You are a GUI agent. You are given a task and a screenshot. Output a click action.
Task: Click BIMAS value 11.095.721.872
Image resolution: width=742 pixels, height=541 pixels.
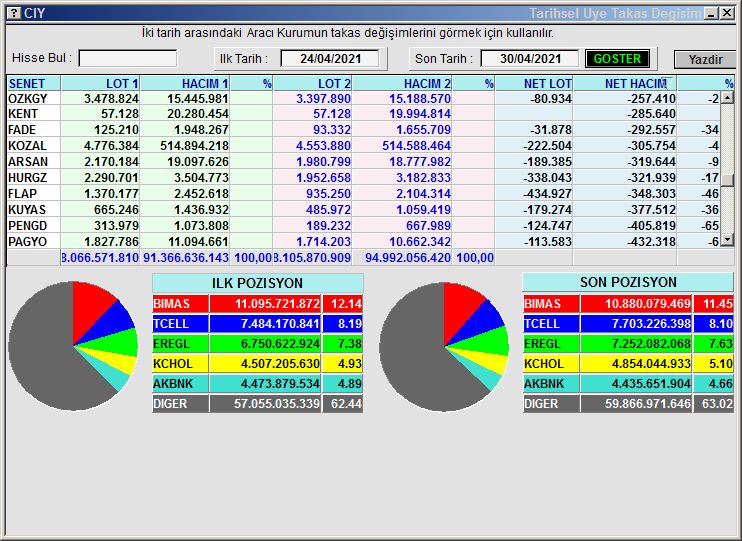(277, 304)
